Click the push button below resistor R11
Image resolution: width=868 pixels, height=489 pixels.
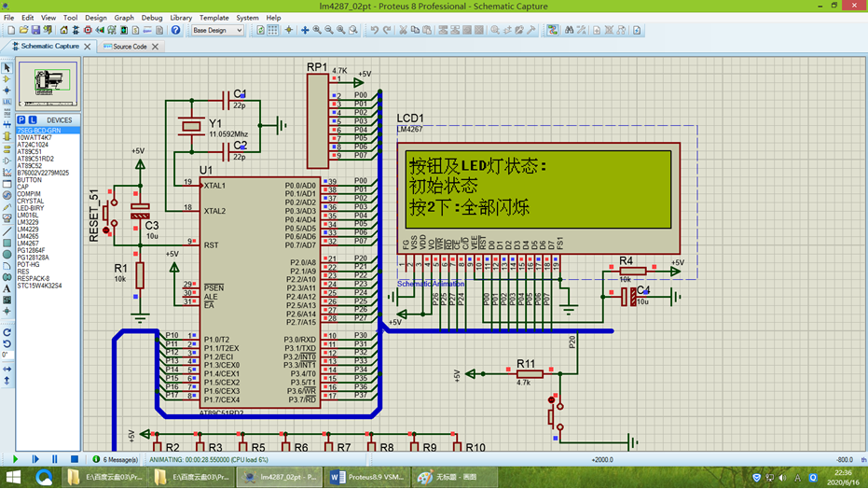coord(556,416)
